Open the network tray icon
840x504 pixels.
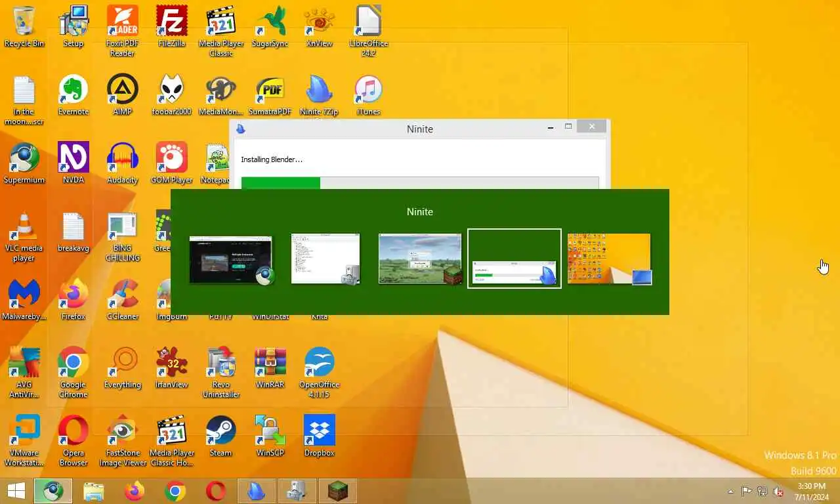pos(763,492)
